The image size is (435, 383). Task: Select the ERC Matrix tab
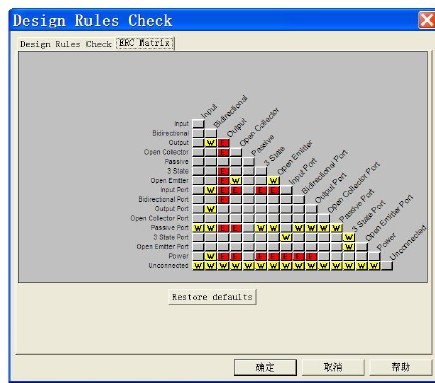(x=145, y=43)
